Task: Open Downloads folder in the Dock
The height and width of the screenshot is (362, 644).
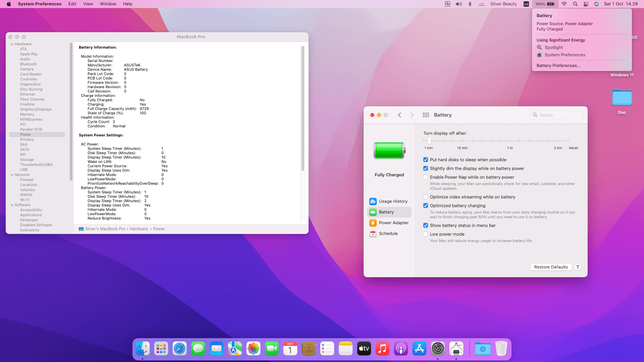Action: coord(483,349)
